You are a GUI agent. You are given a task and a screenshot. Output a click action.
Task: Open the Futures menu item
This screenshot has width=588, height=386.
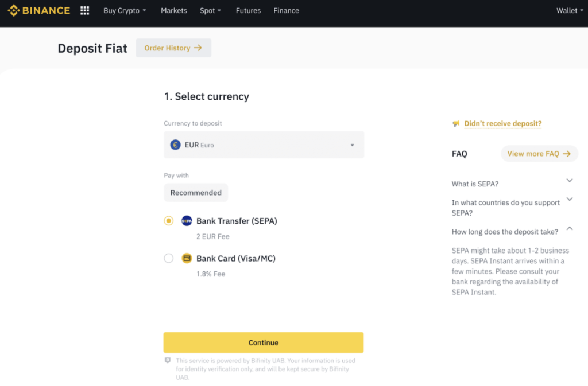point(248,11)
